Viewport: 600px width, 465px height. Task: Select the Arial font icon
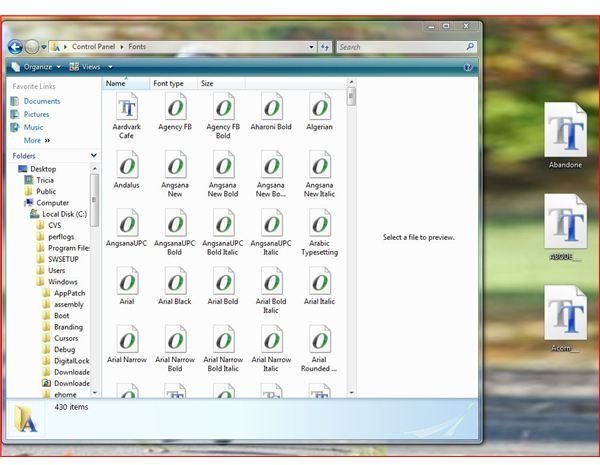tap(127, 282)
